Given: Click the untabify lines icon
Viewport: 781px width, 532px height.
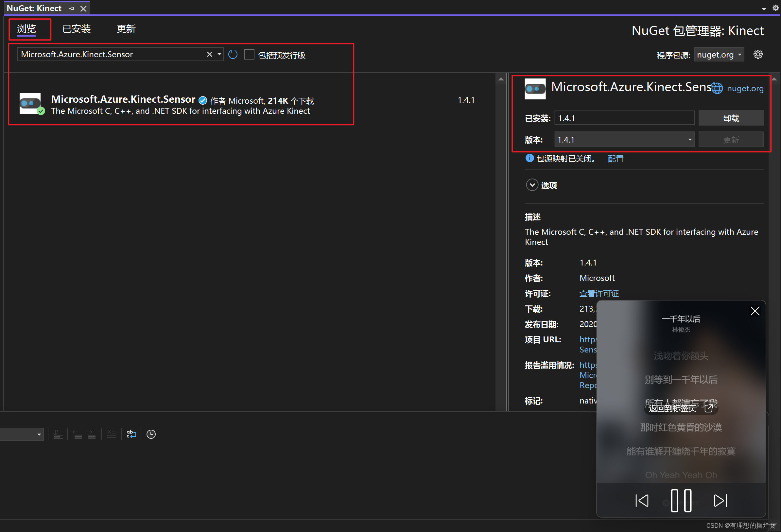Looking at the screenshot, I should click(112, 434).
